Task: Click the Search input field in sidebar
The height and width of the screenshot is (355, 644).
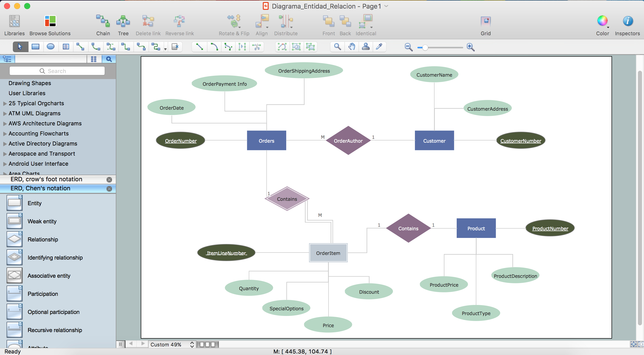Action: (x=57, y=71)
